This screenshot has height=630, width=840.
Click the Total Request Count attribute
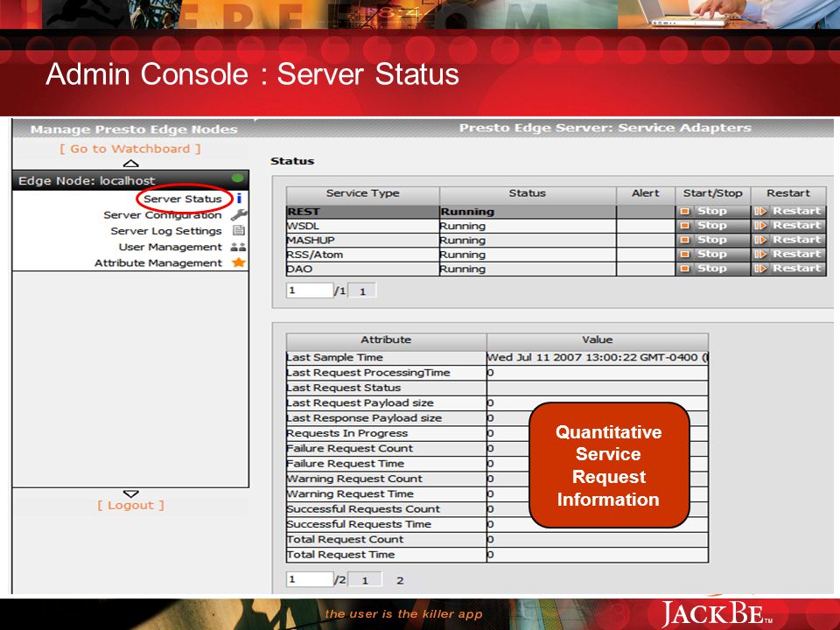point(345,540)
